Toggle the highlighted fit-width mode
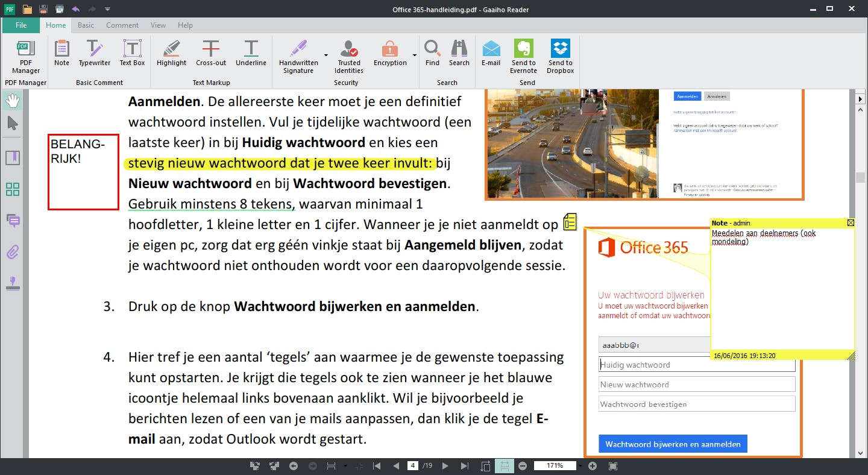Screen dimensions: 868x475 pyautogui.click(x=505, y=466)
